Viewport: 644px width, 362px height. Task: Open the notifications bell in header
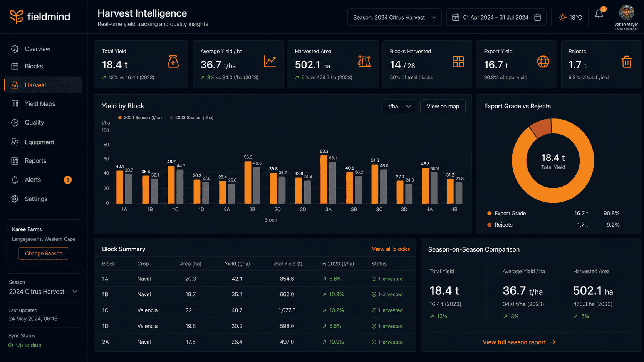[599, 14]
